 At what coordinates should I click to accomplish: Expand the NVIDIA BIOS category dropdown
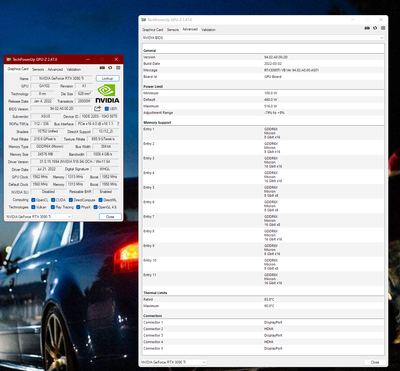pos(263,38)
